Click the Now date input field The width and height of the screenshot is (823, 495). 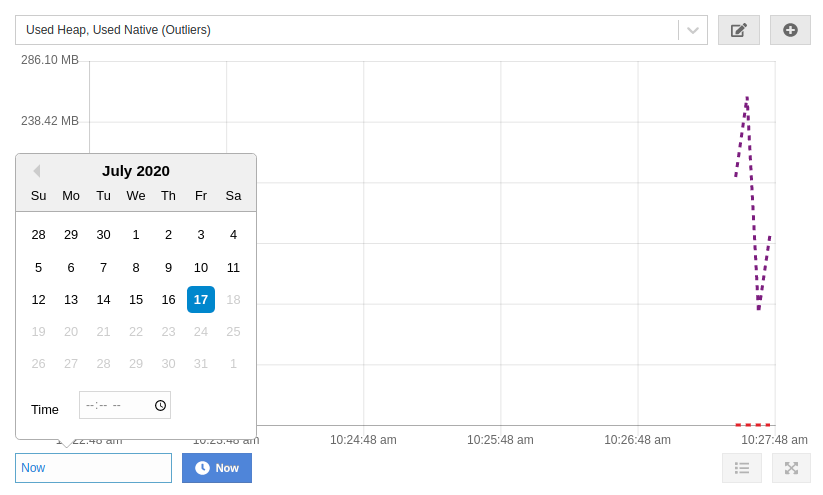93,468
